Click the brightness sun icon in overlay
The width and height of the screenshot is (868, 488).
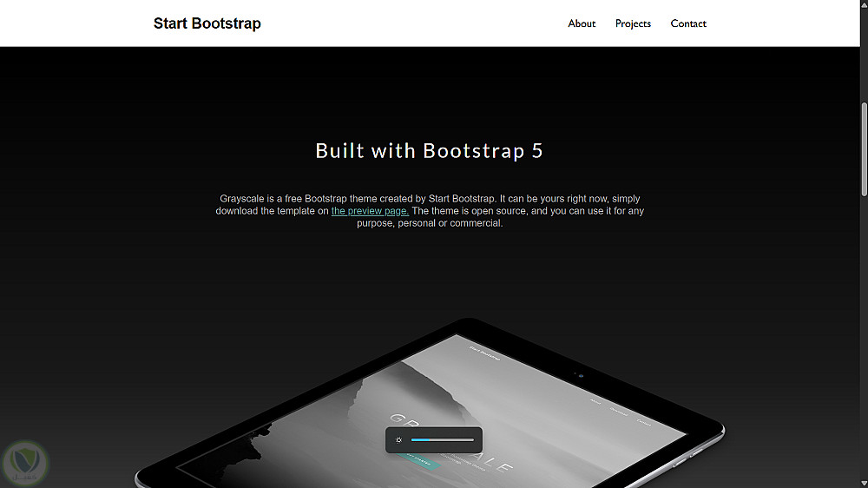(x=398, y=440)
